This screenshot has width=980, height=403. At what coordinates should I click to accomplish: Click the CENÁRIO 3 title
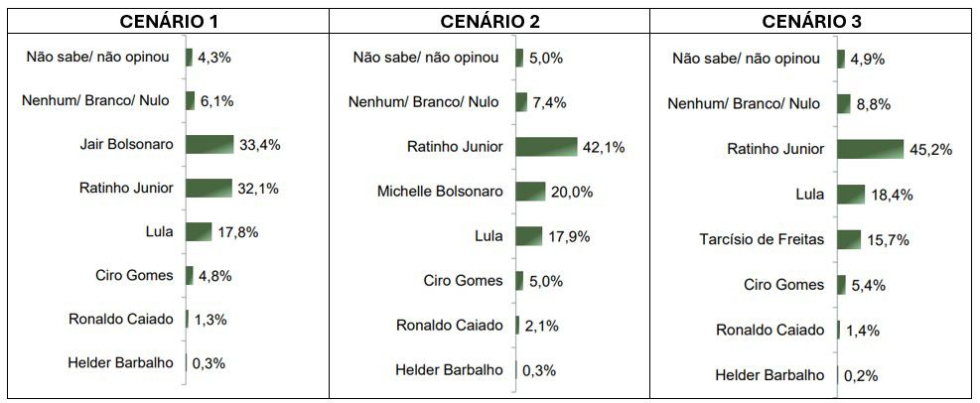pos(811,21)
